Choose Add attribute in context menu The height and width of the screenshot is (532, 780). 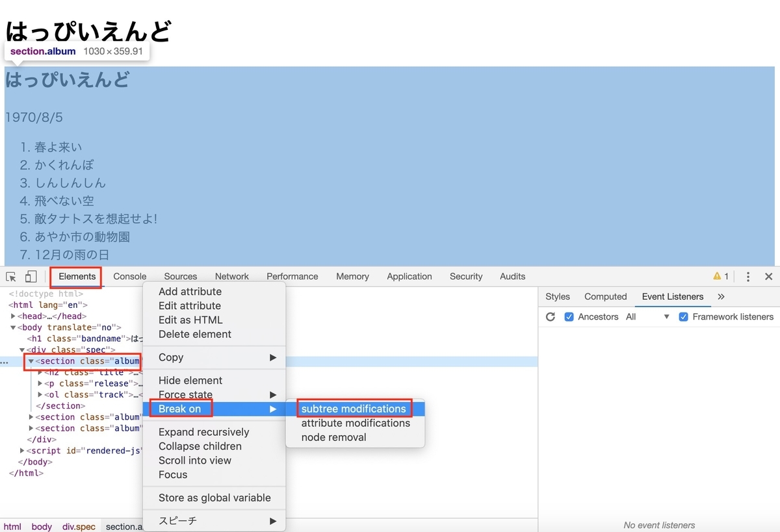(214, 292)
